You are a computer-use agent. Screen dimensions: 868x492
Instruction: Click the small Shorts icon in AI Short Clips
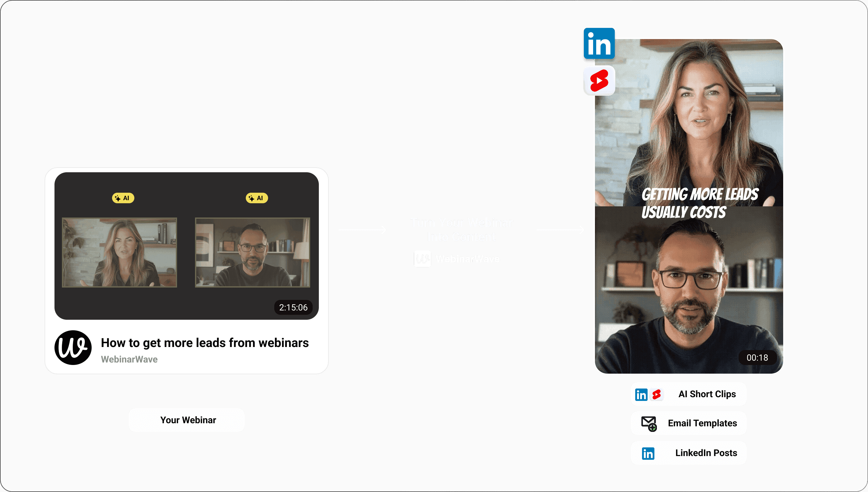point(657,394)
